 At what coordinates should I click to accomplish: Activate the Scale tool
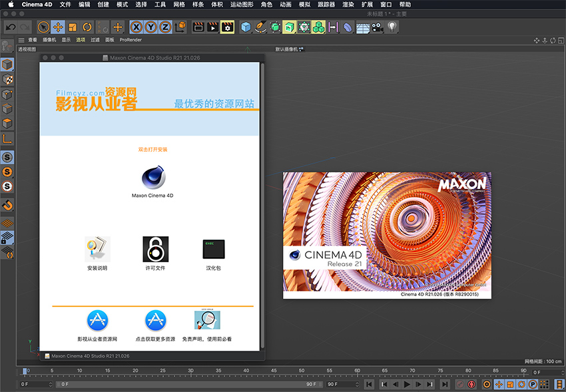[x=73, y=27]
